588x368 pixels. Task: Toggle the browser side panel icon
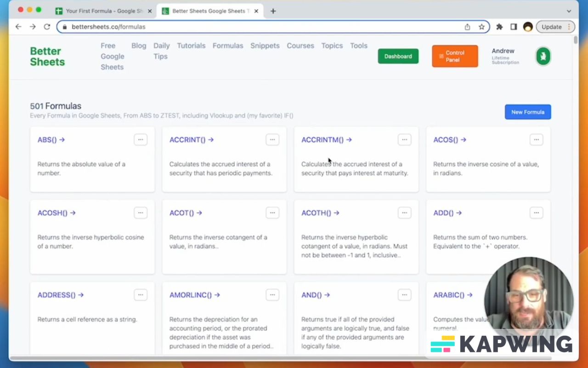(514, 27)
